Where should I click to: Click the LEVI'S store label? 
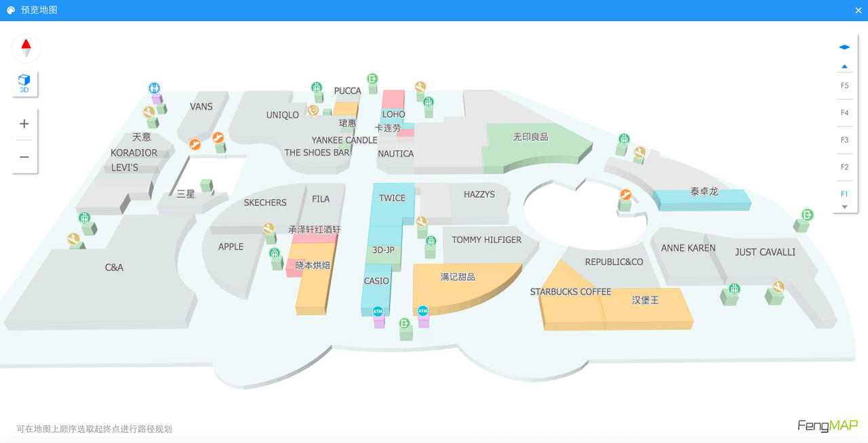coord(125,167)
